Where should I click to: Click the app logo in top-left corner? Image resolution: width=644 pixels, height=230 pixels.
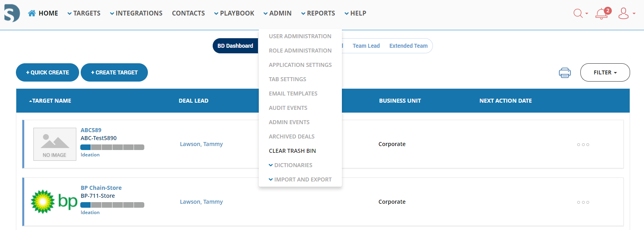tap(12, 13)
